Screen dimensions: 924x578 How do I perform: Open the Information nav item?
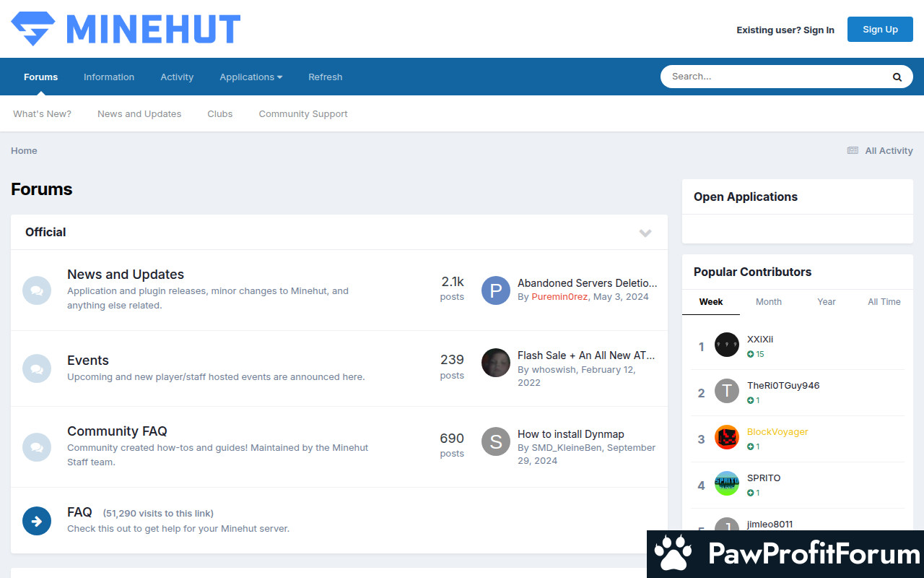coord(109,77)
